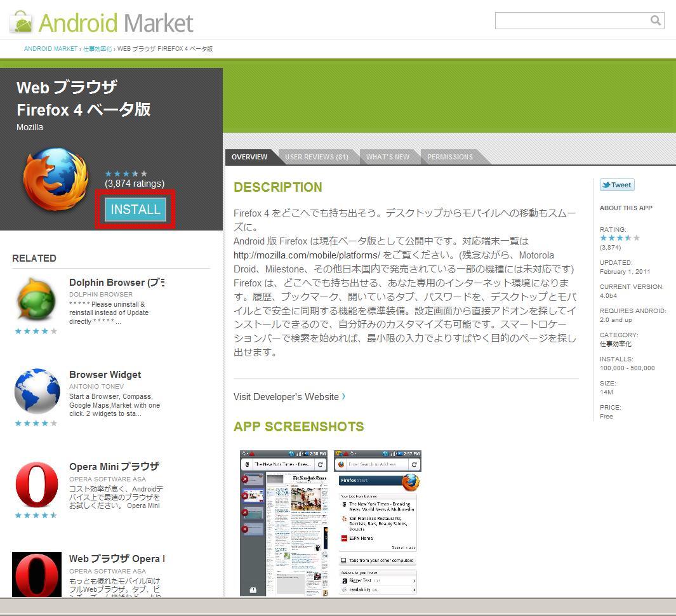Click OPERA SOFTWARE ASA under Opera Mini

[x=107, y=479]
